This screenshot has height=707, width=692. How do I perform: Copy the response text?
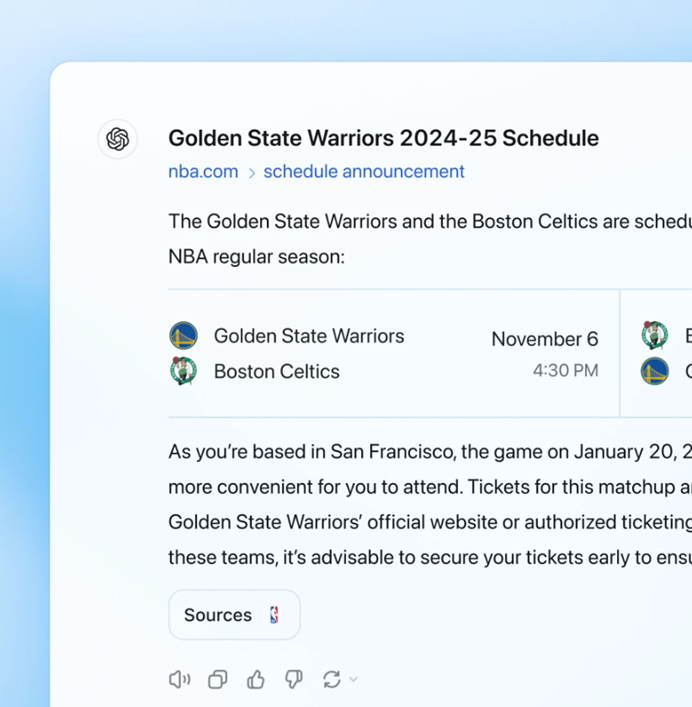pyautogui.click(x=217, y=680)
